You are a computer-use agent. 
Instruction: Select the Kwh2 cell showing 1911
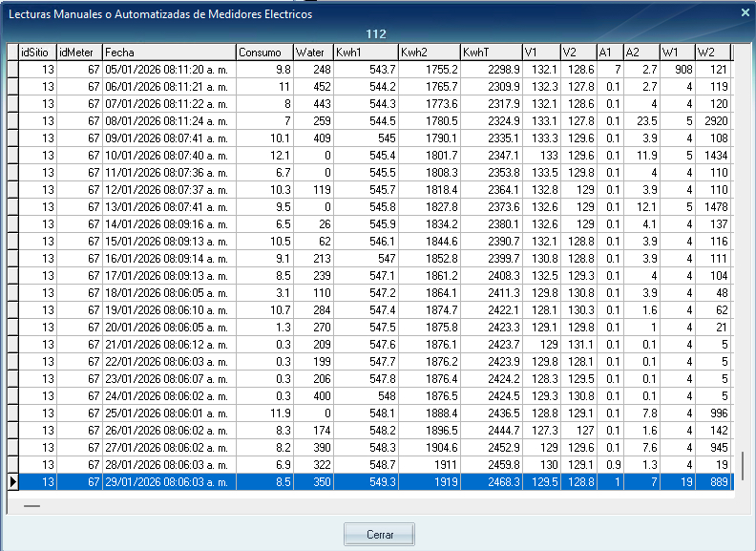428,465
